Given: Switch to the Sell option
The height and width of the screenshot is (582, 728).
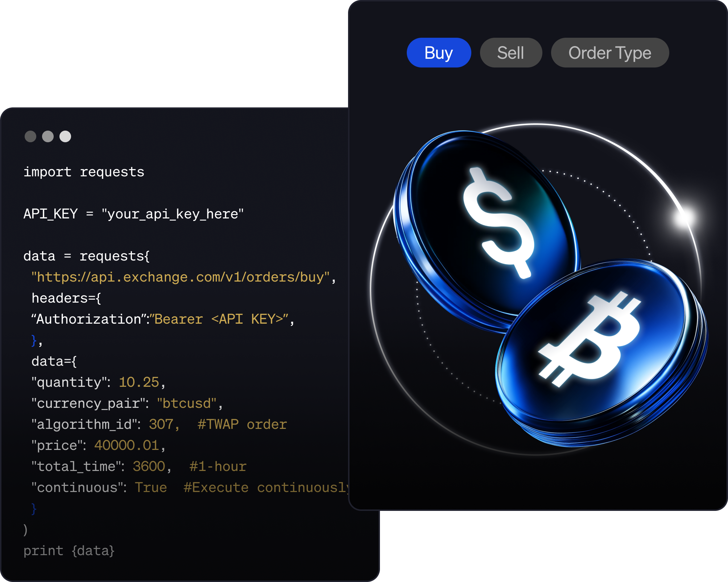Looking at the screenshot, I should point(511,53).
